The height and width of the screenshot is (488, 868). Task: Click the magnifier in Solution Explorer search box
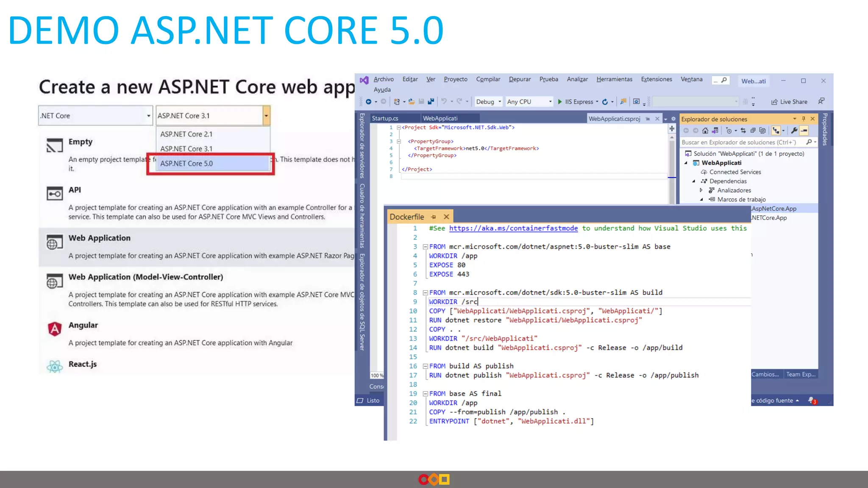(809, 142)
